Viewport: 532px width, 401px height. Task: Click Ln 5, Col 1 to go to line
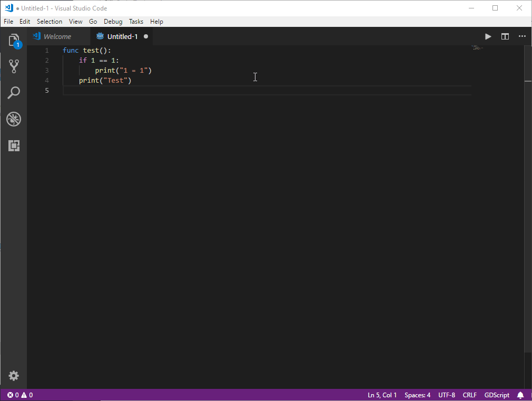(382, 395)
